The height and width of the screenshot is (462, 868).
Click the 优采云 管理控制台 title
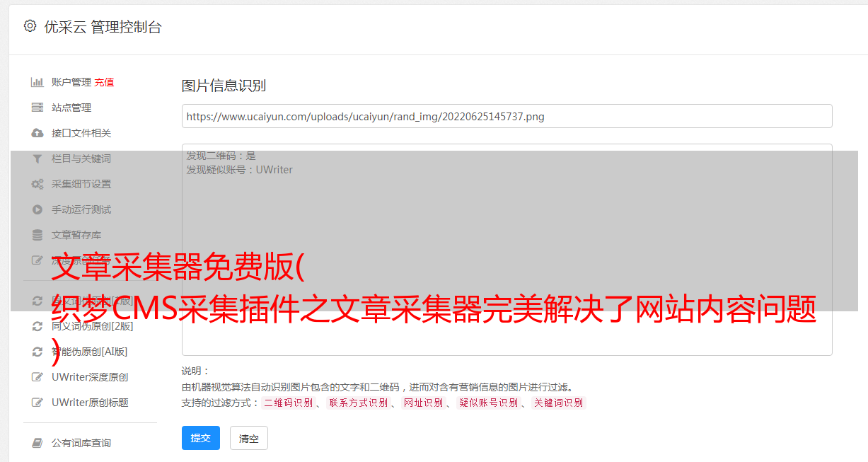[103, 27]
